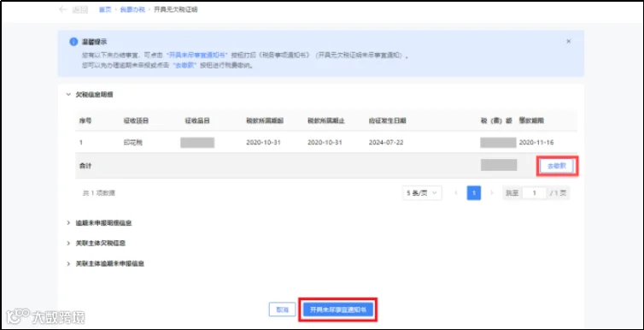Click the 2024-07-22 date cell
This screenshot has width=644, height=330.
[386, 143]
